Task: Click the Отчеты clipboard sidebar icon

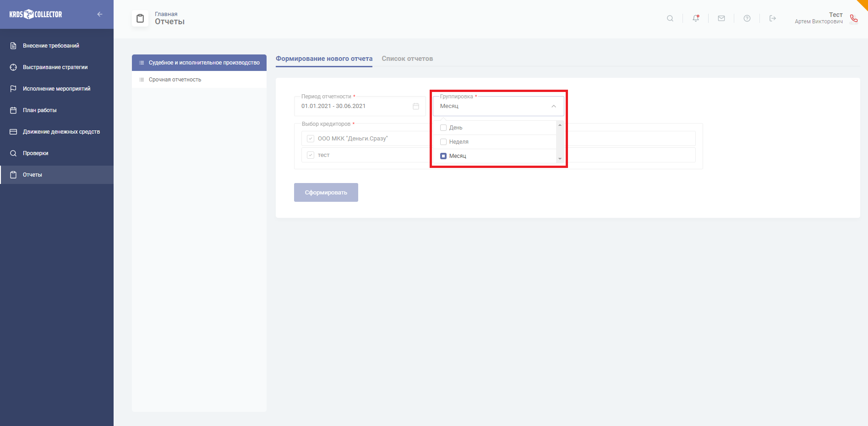Action: coord(13,175)
